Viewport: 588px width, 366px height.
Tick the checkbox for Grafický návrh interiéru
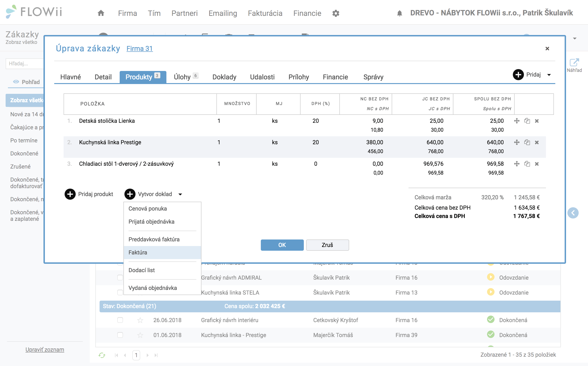point(120,320)
